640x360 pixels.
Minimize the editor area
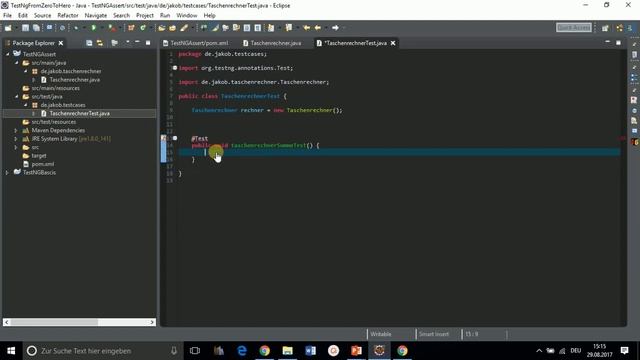pos(607,42)
